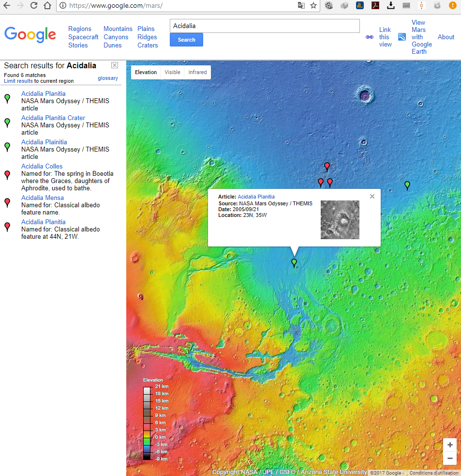Click the Limit results link
Image resolution: width=461 pixels, height=476 pixels.
click(18, 81)
